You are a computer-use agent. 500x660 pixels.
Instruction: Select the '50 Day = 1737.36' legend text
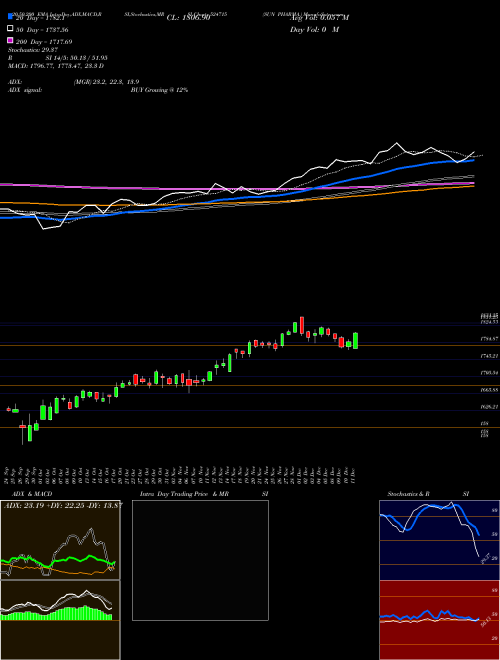click(x=42, y=30)
